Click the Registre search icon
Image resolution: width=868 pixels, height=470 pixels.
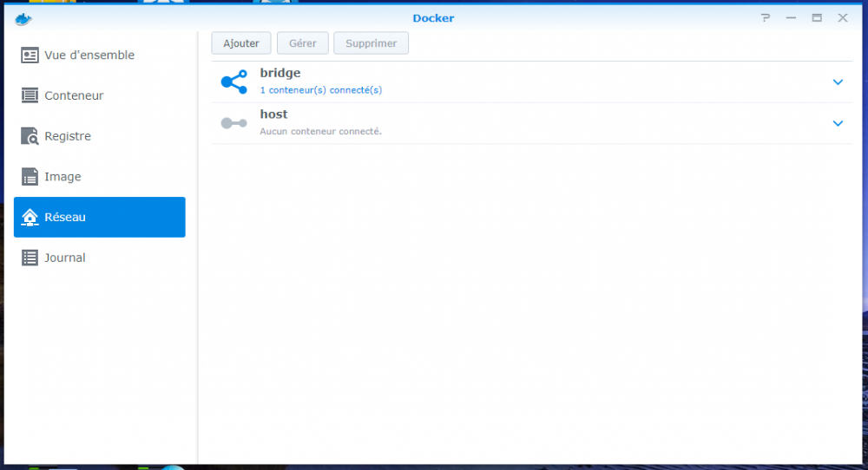click(30, 136)
